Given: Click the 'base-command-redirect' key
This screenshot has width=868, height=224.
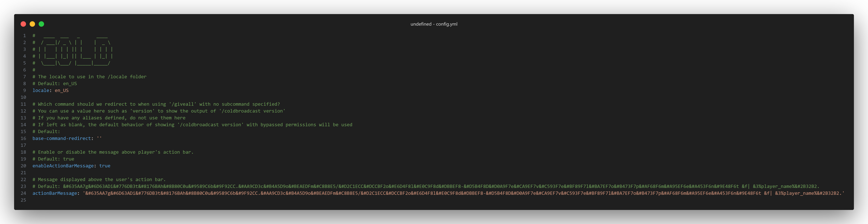Looking at the screenshot, I should (62, 138).
